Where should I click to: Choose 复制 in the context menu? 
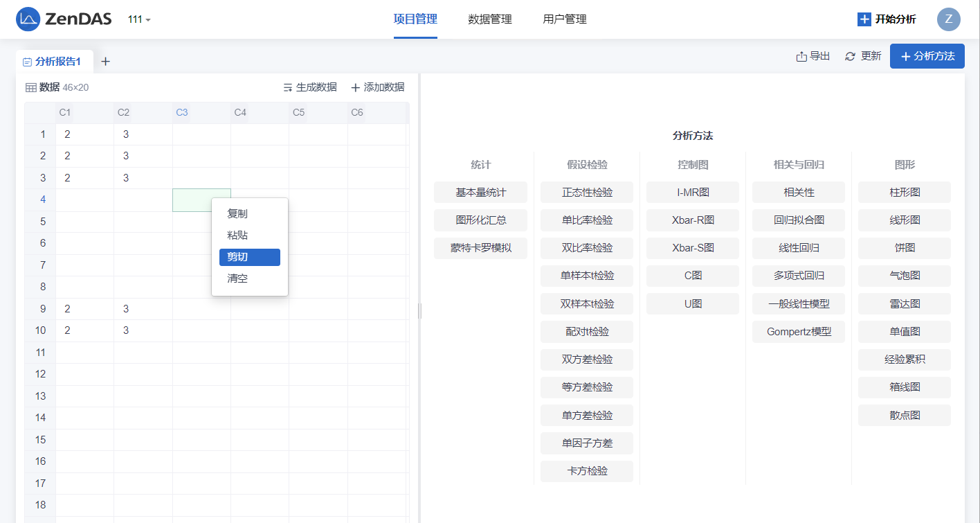(237, 214)
